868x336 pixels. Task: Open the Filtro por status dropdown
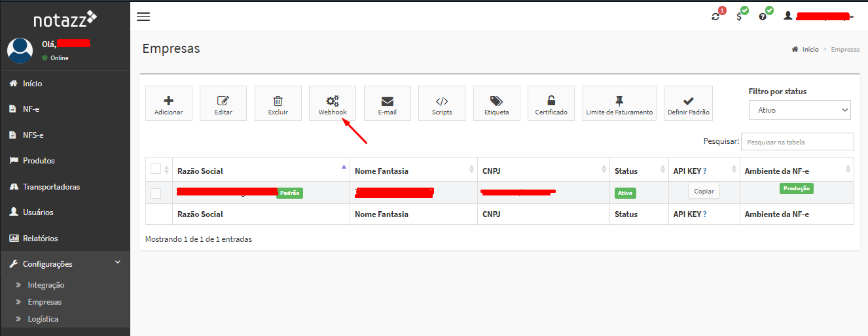pyautogui.click(x=800, y=110)
